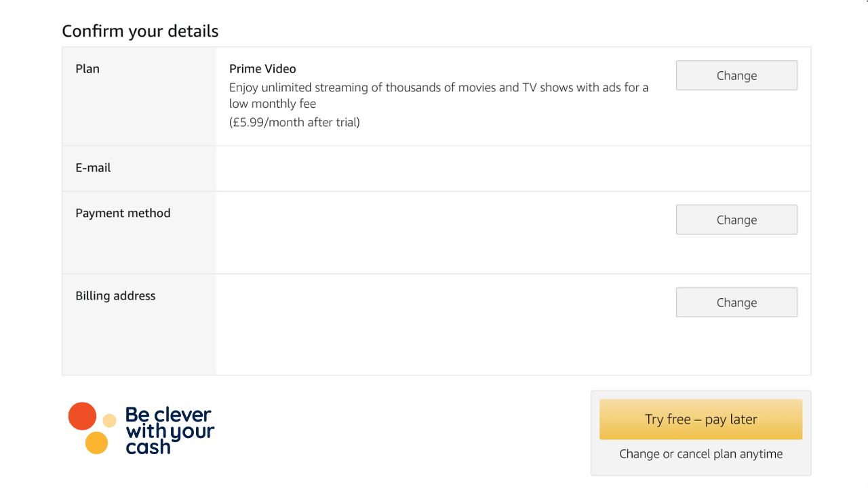Select the Billing address row label
Viewport: 868px width, 488px height.
coord(115,296)
